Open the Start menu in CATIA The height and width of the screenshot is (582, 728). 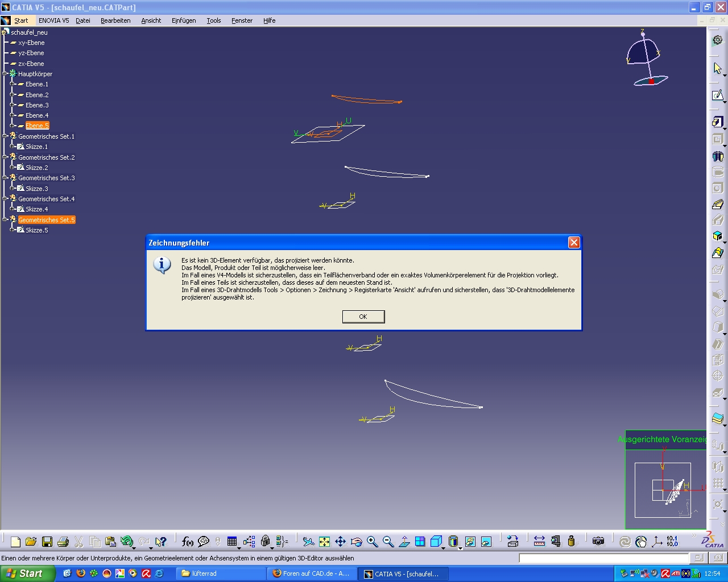coord(21,20)
